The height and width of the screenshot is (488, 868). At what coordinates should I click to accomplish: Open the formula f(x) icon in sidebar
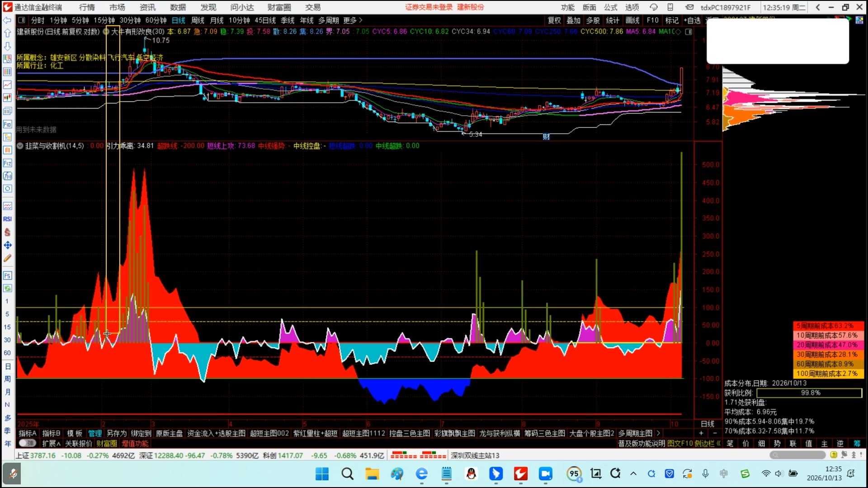[7, 176]
